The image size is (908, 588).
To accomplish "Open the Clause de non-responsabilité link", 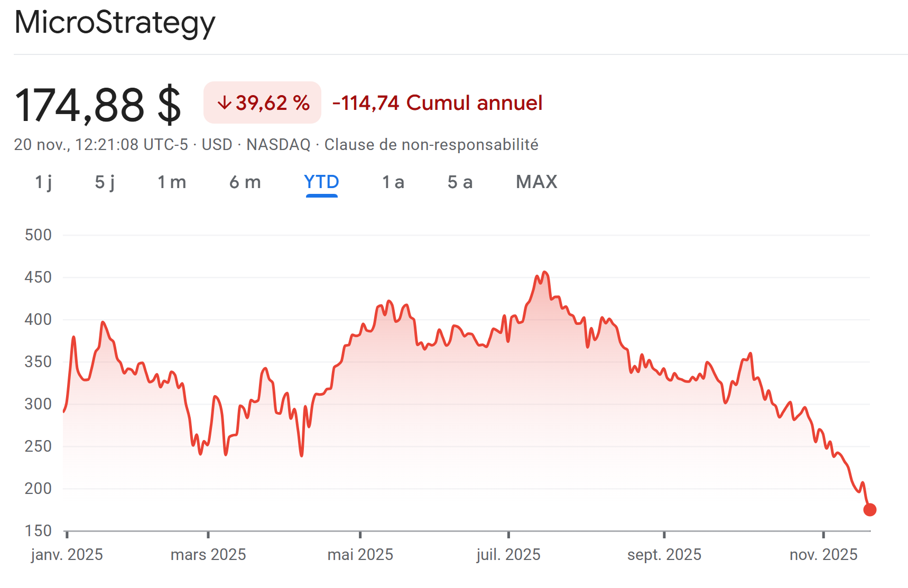I will (x=431, y=145).
